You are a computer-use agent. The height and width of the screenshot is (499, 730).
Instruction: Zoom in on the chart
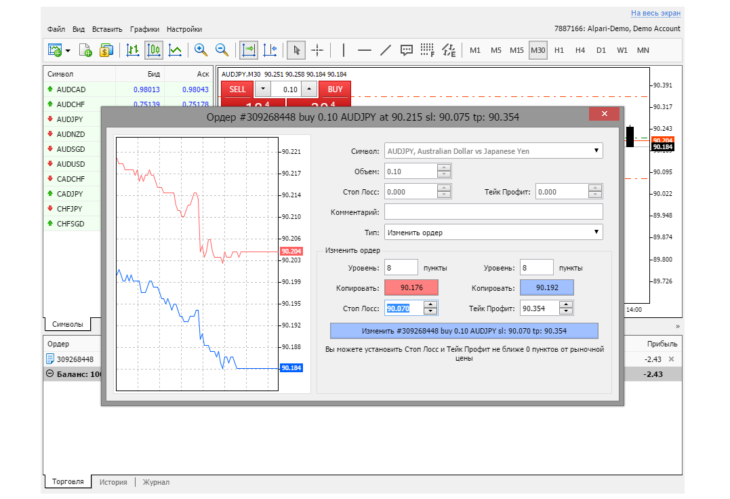(201, 50)
